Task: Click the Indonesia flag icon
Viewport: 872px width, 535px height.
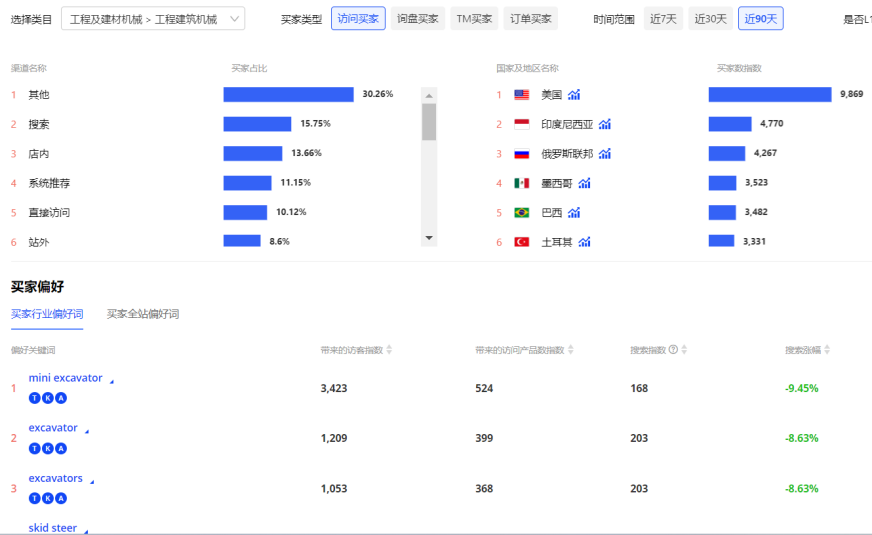Action: 522,124
